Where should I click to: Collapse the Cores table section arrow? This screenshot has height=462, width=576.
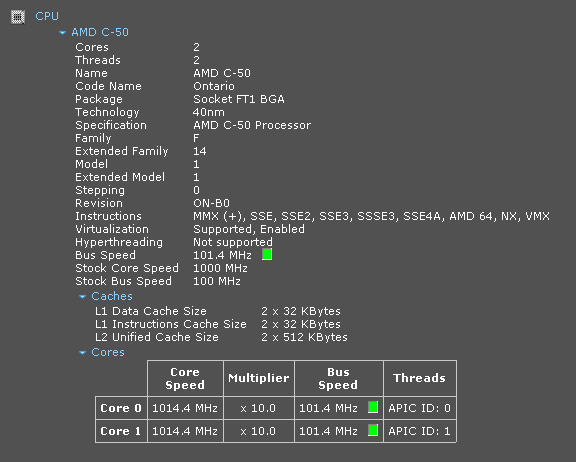point(83,353)
